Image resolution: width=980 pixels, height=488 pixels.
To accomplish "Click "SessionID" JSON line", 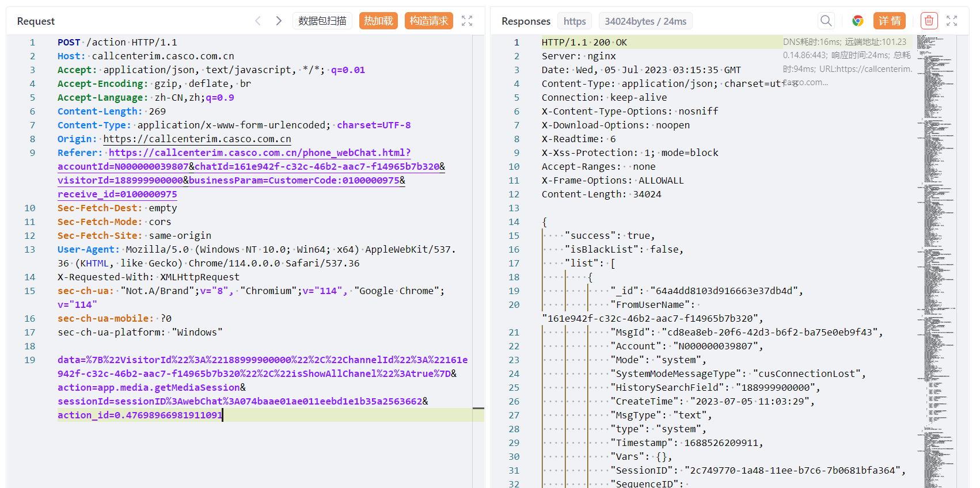I will coord(758,470).
